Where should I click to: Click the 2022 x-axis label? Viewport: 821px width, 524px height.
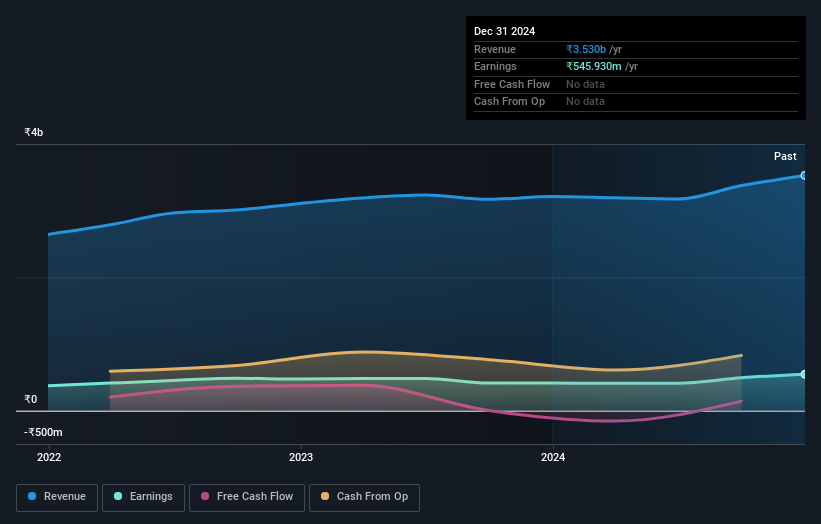pyautogui.click(x=49, y=458)
